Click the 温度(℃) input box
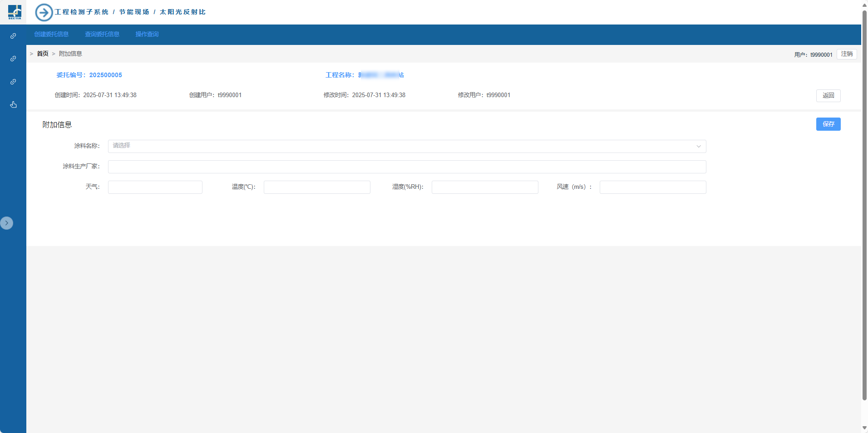This screenshot has width=868, height=433. click(317, 187)
